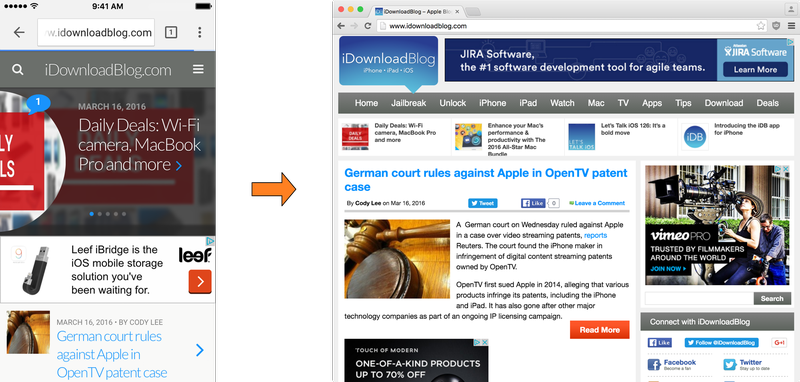The width and height of the screenshot is (800, 382).
Task: Open the iPad nav menu item
Action: 528,103
